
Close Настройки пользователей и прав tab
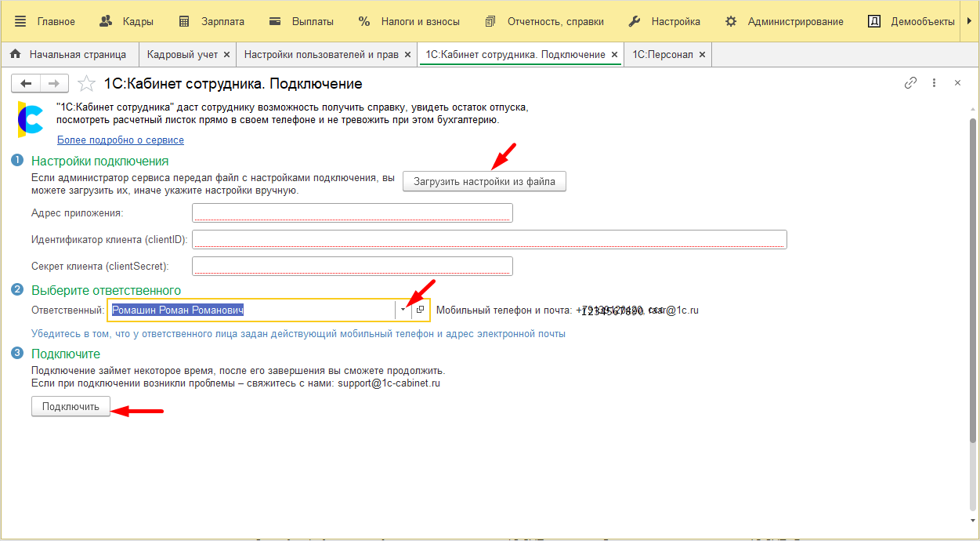tap(407, 55)
